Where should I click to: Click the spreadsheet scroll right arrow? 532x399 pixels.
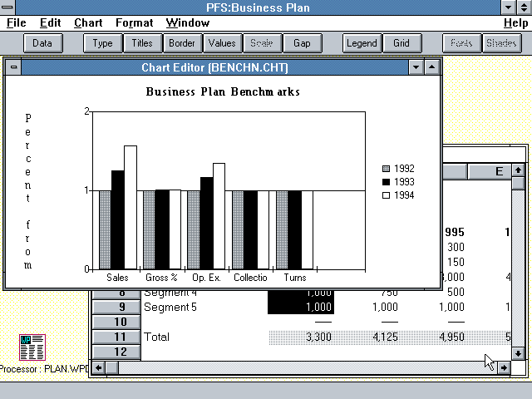pyautogui.click(x=505, y=367)
